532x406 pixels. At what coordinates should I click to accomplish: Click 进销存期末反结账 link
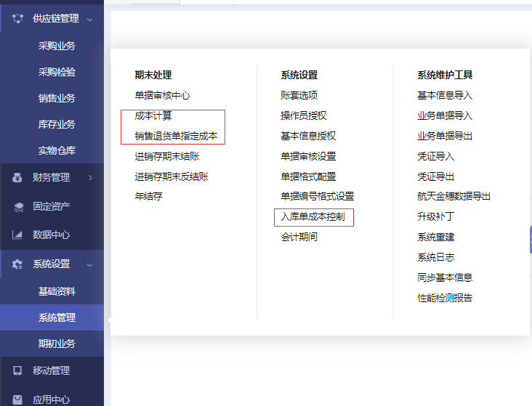pyautogui.click(x=172, y=176)
